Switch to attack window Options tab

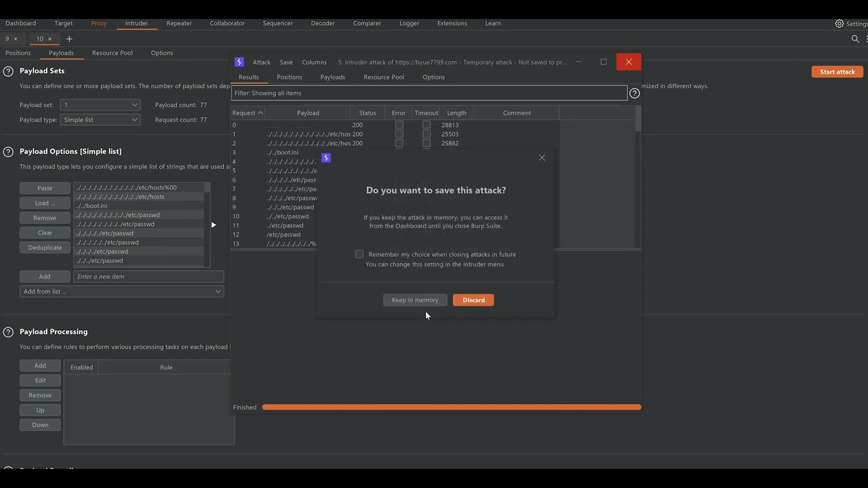coord(434,77)
